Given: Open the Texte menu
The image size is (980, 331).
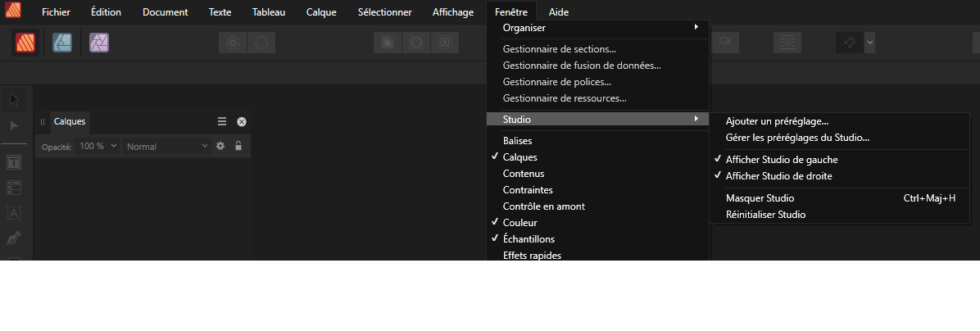Looking at the screenshot, I should [x=220, y=11].
